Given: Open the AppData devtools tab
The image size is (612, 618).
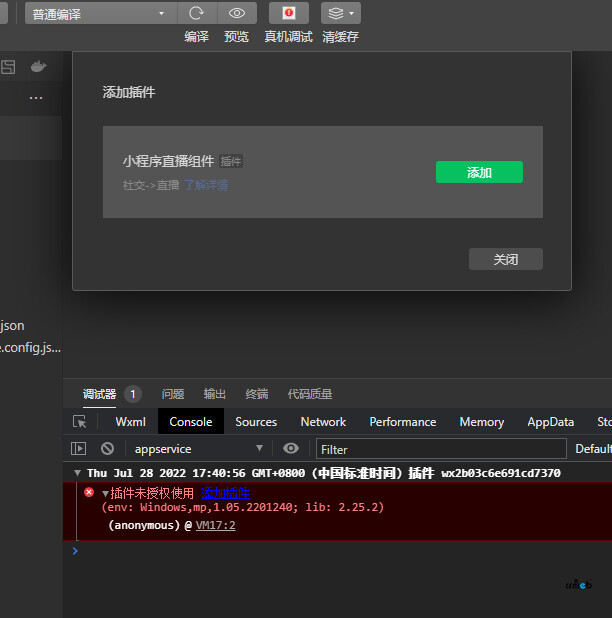Looking at the screenshot, I should click(x=551, y=422).
